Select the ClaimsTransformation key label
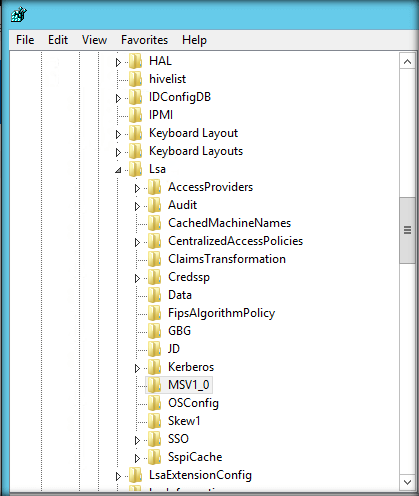Image resolution: width=419 pixels, height=496 pixels. [x=227, y=259]
